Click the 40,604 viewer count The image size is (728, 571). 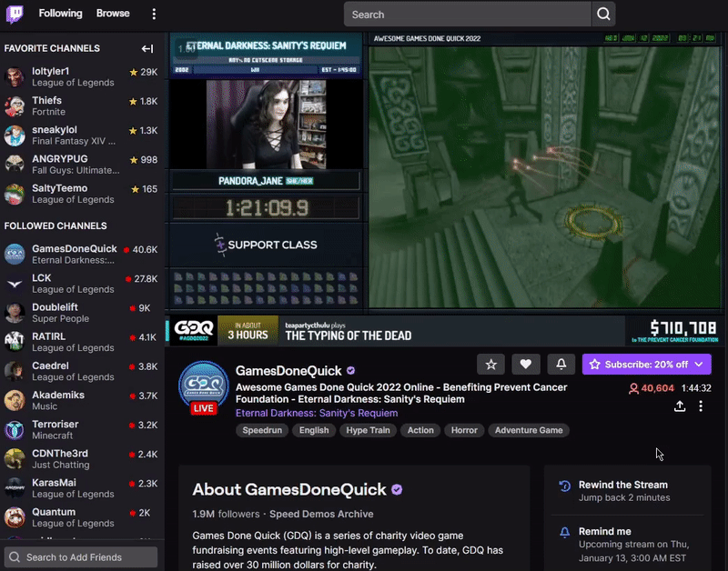point(651,388)
